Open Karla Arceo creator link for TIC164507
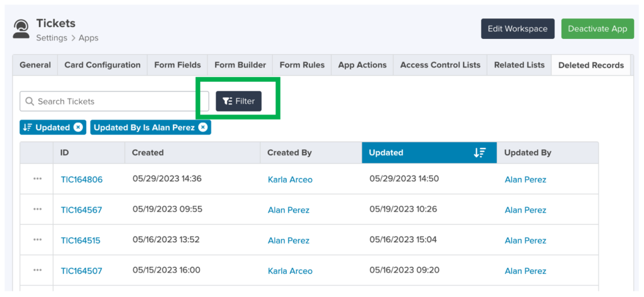 (290, 271)
